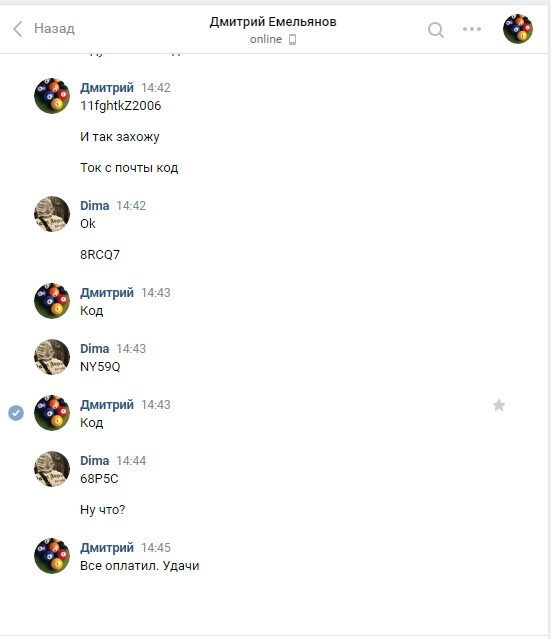Click the mobile online status icon
The image size is (551, 639).
[x=292, y=40]
